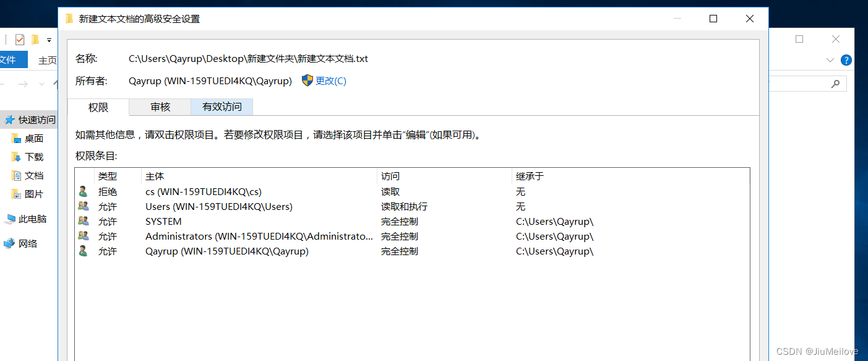Open the 有效访问 tab
The width and height of the screenshot is (868, 361).
click(x=222, y=107)
